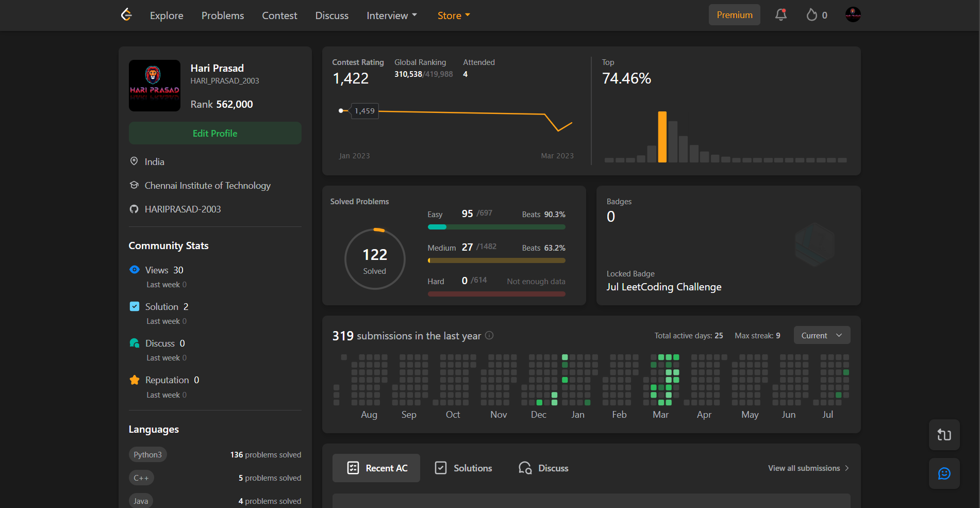This screenshot has width=980, height=508.
Task: Click the 1,459 rating point on chart
Action: (341, 111)
